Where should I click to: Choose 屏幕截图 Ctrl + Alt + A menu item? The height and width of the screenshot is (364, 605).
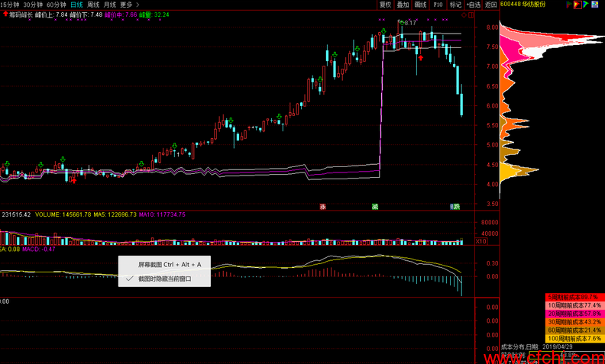click(164, 265)
